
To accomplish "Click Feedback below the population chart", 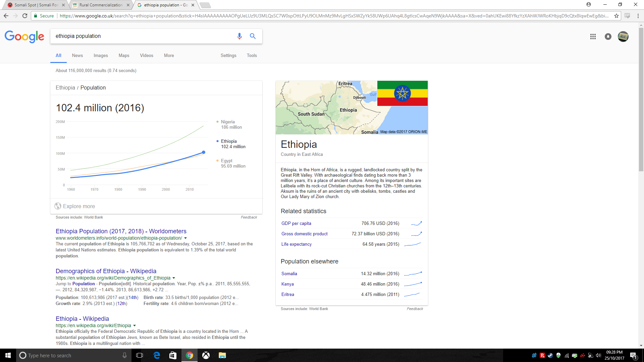I will click(249, 218).
